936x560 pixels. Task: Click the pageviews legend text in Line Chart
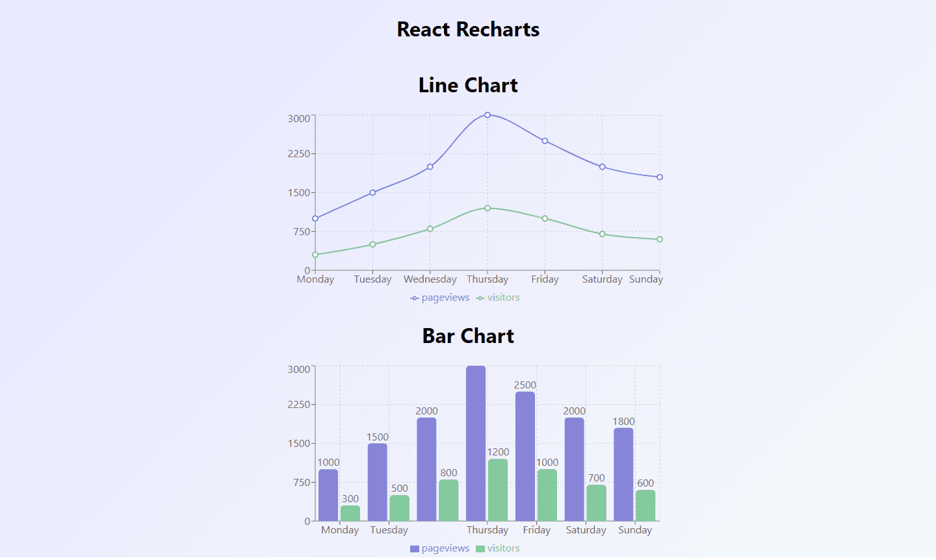tap(445, 298)
